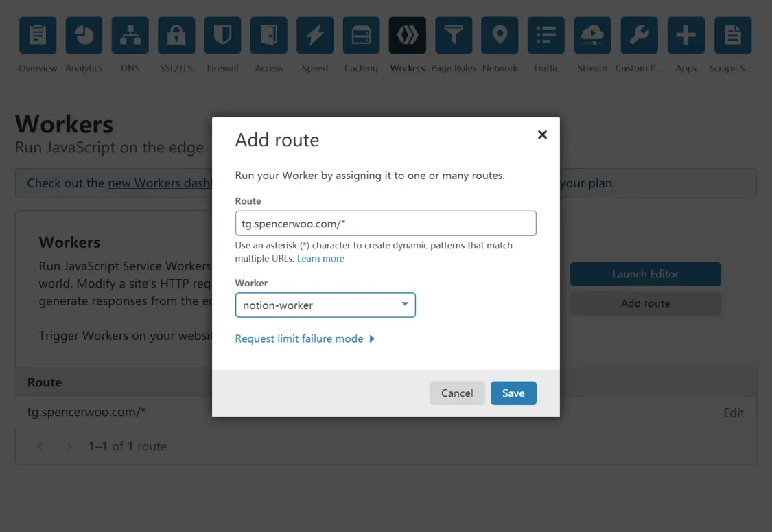Open the Stream cloud icon
Screen dimensions: 772x532
point(592,36)
